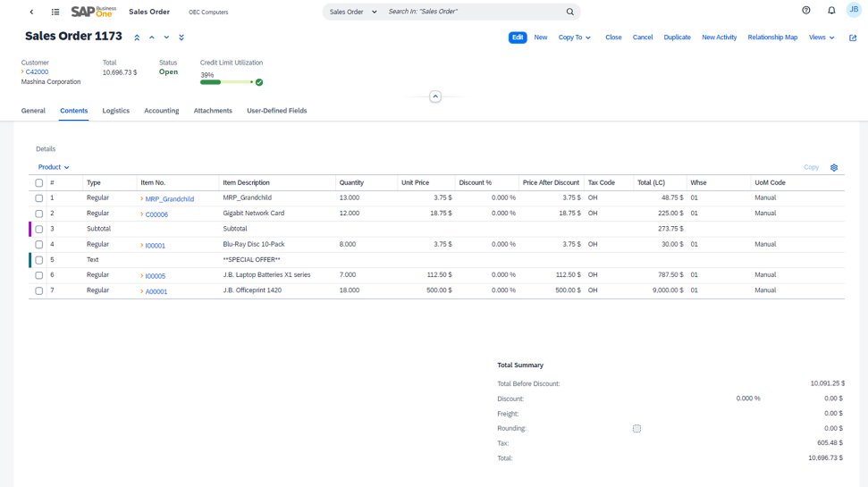Open table settings gear icon

[833, 167]
